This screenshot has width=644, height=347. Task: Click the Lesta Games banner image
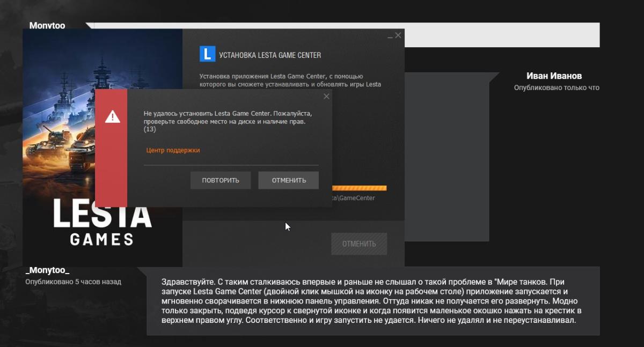point(103,148)
